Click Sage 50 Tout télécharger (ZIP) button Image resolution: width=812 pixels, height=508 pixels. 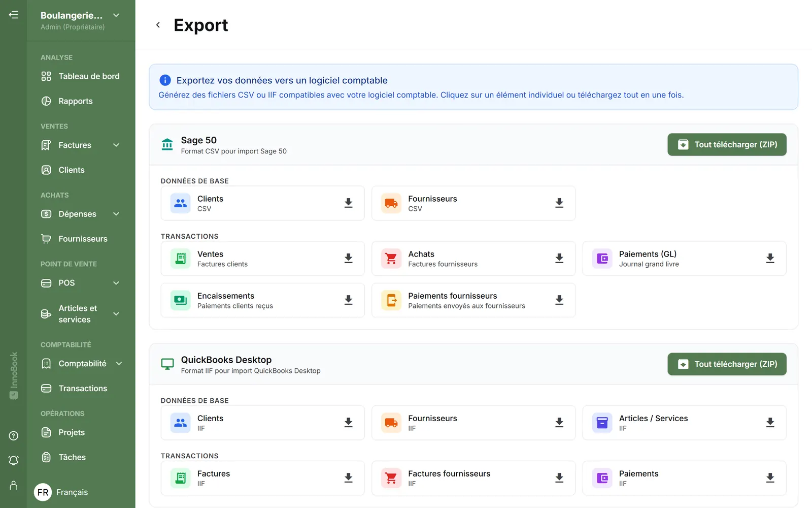(727, 145)
